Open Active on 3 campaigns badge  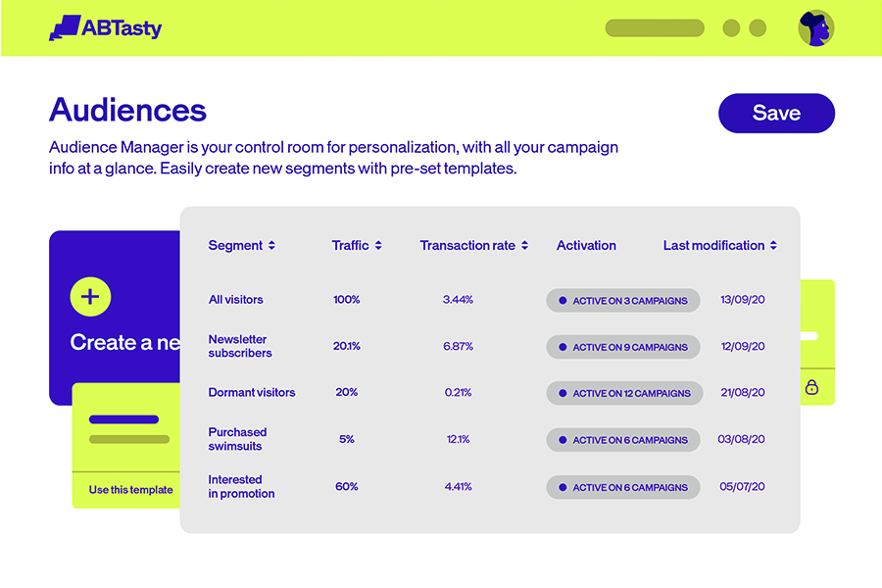point(623,301)
